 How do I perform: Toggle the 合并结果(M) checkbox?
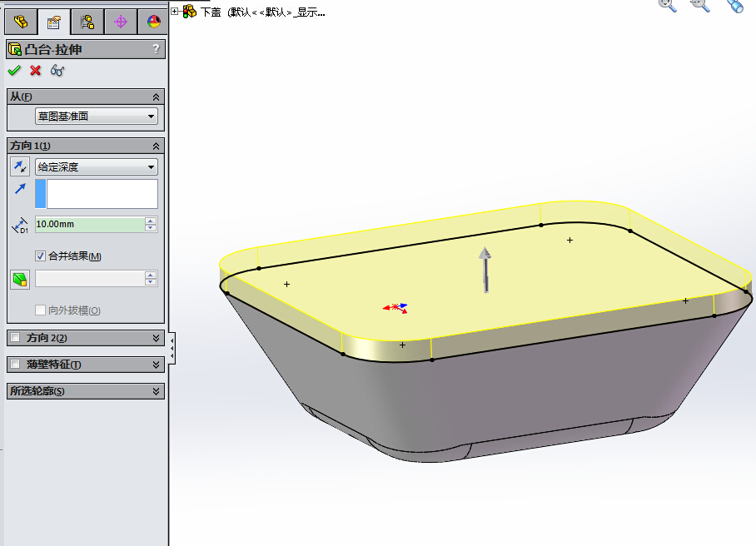pos(41,256)
